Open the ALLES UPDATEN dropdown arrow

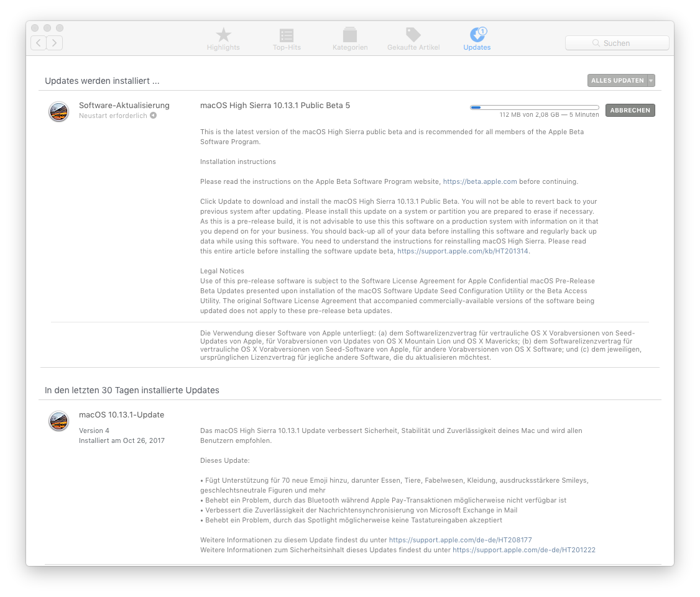coord(651,80)
